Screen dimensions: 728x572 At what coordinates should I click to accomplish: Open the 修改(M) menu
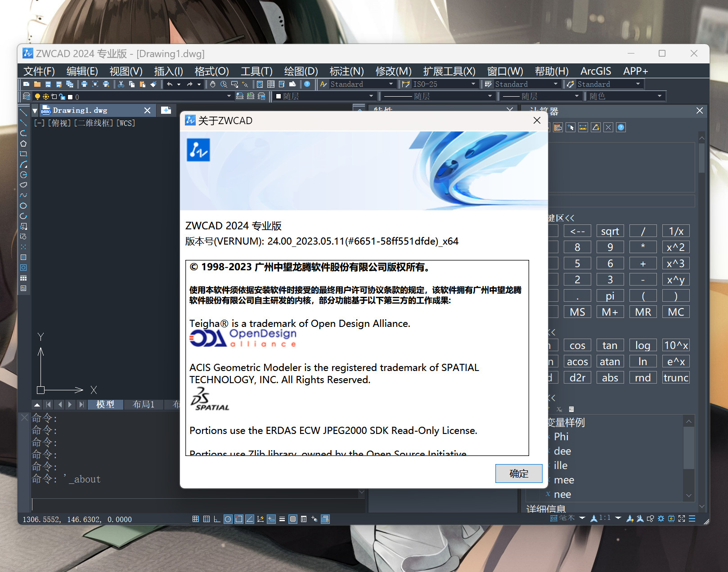394,71
